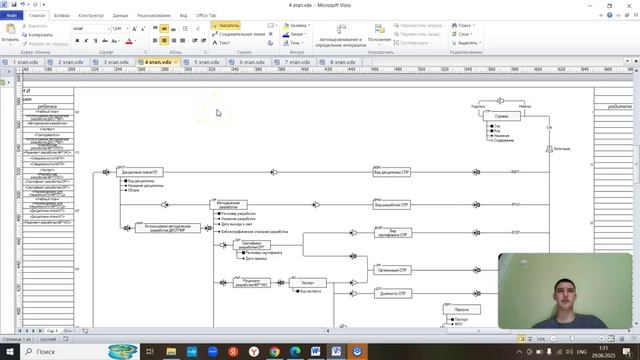Click Justify text icon
The image size is (640, 360).
pyautogui.click(x=182, y=41)
